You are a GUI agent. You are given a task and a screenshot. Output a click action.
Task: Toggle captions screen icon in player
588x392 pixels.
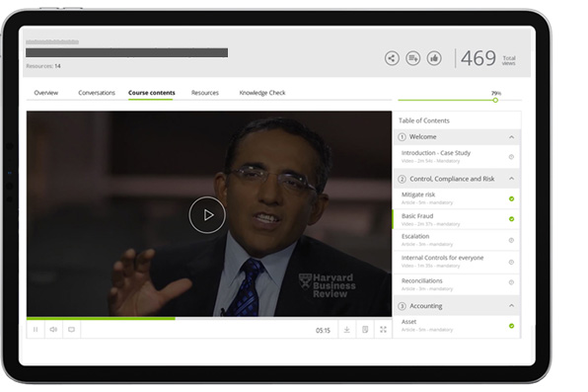tap(71, 329)
